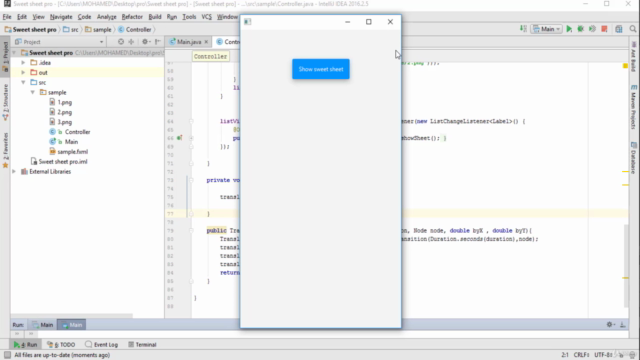640x360 pixels.
Task: Toggle the Project tool window stripe button
Action: pos(5,57)
